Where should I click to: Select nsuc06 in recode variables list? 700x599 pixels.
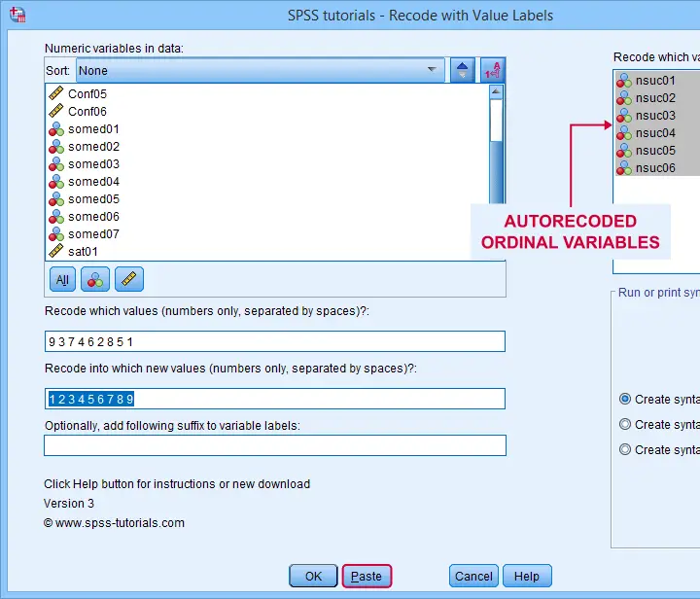[x=657, y=168]
